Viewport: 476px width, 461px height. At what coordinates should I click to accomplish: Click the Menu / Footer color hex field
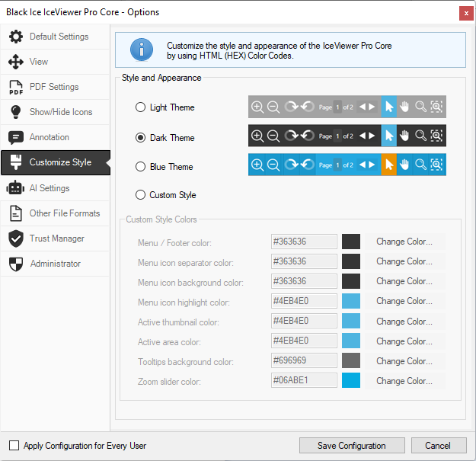304,242
